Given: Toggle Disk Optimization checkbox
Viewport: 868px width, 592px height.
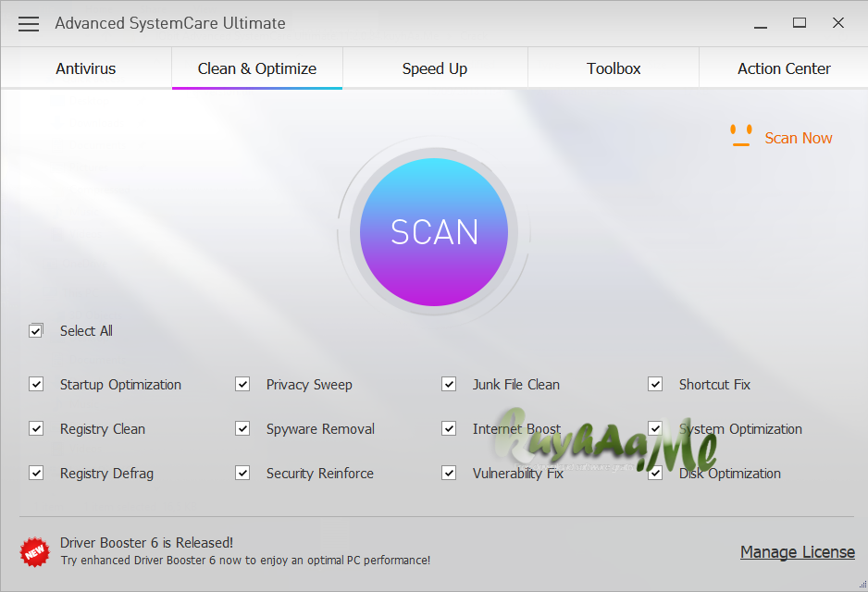Looking at the screenshot, I should 655,473.
